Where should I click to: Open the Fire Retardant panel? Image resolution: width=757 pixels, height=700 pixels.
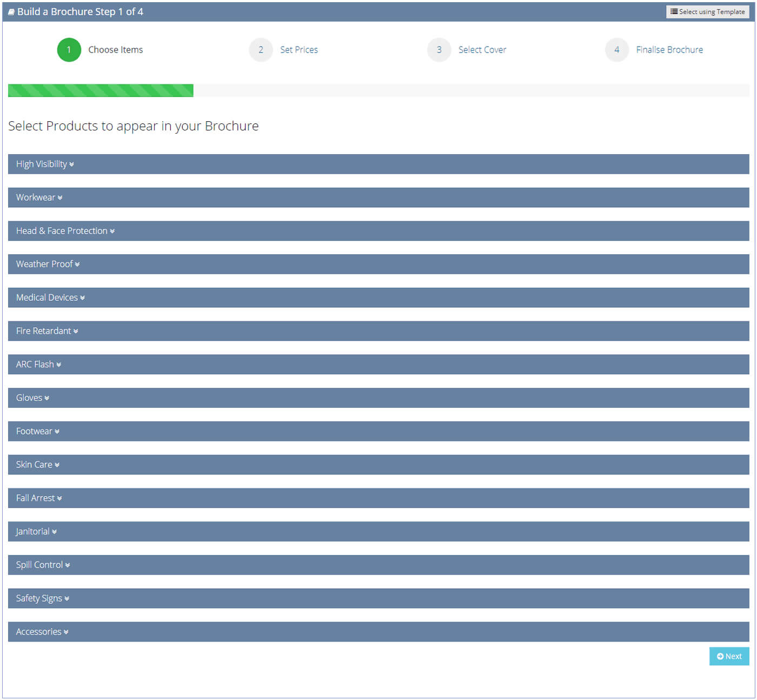[x=378, y=331]
